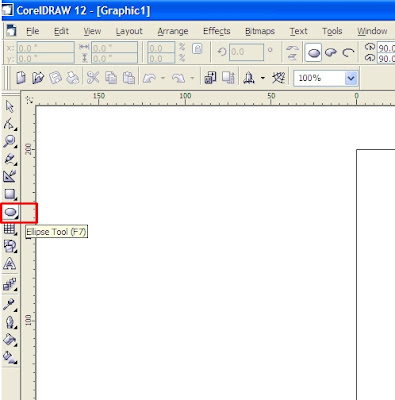The image size is (395, 400).
Task: Click the Paste clipboard icon
Action: pyautogui.click(x=129, y=78)
